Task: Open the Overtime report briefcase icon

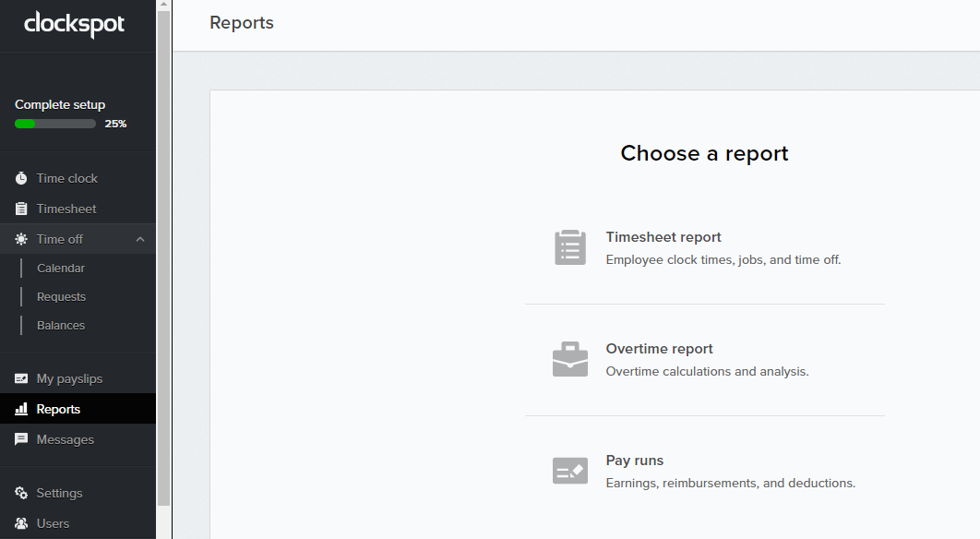Action: click(x=570, y=359)
